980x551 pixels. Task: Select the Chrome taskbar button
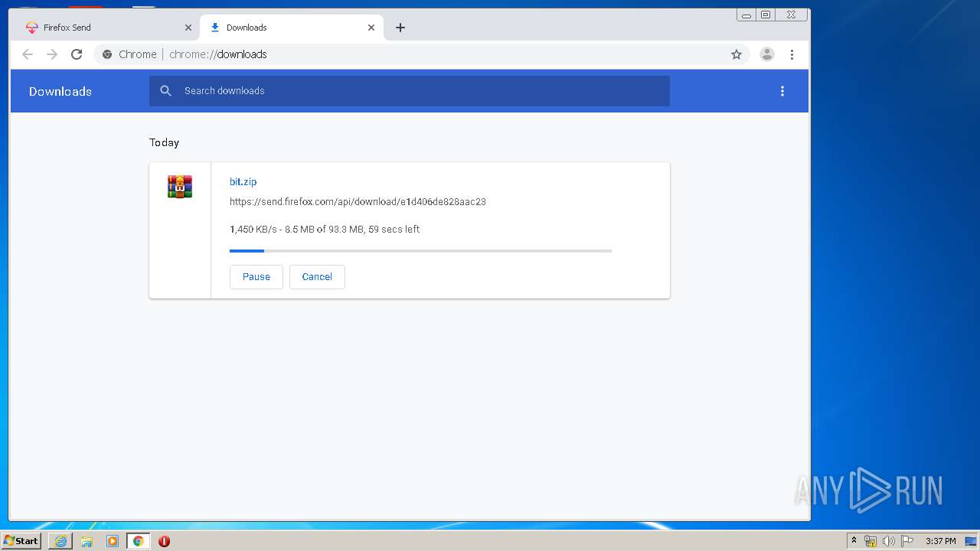pyautogui.click(x=138, y=541)
